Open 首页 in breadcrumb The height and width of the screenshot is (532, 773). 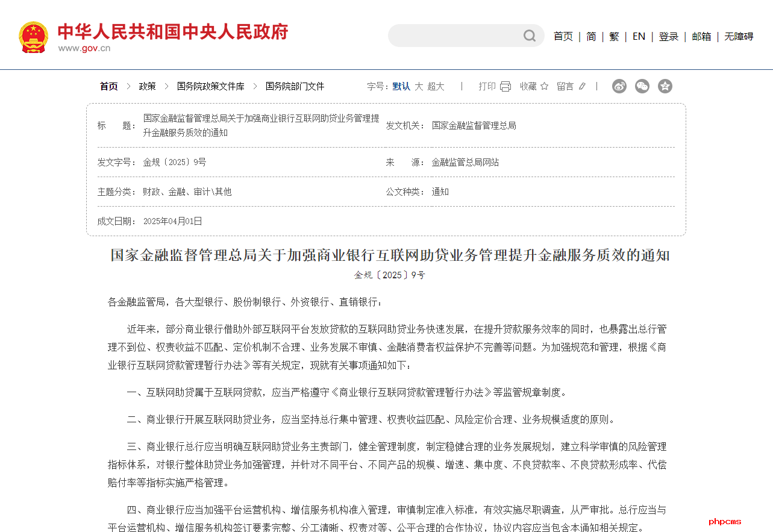(109, 86)
